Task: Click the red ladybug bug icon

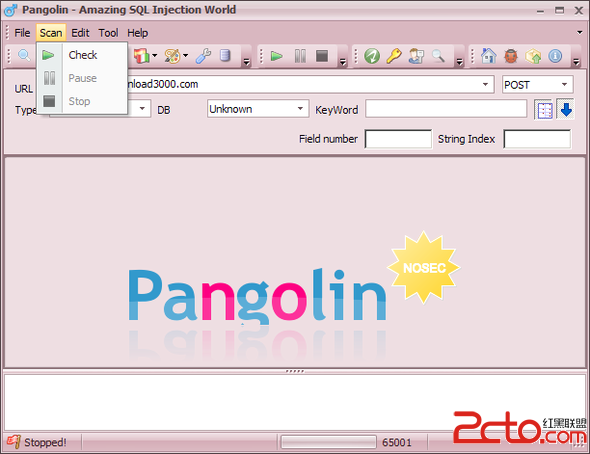Action: click(x=511, y=56)
